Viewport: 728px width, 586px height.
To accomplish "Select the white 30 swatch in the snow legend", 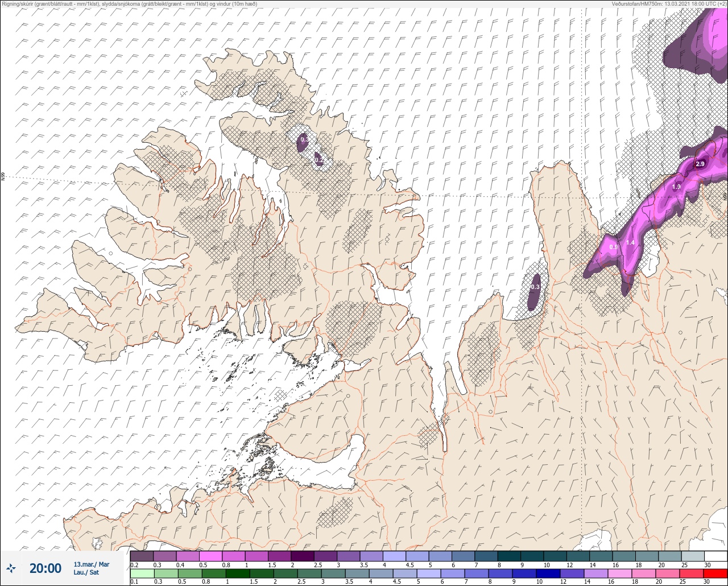I will tap(715, 556).
